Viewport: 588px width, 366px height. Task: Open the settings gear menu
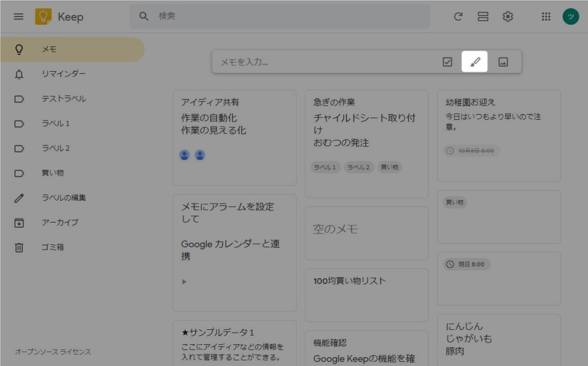508,17
